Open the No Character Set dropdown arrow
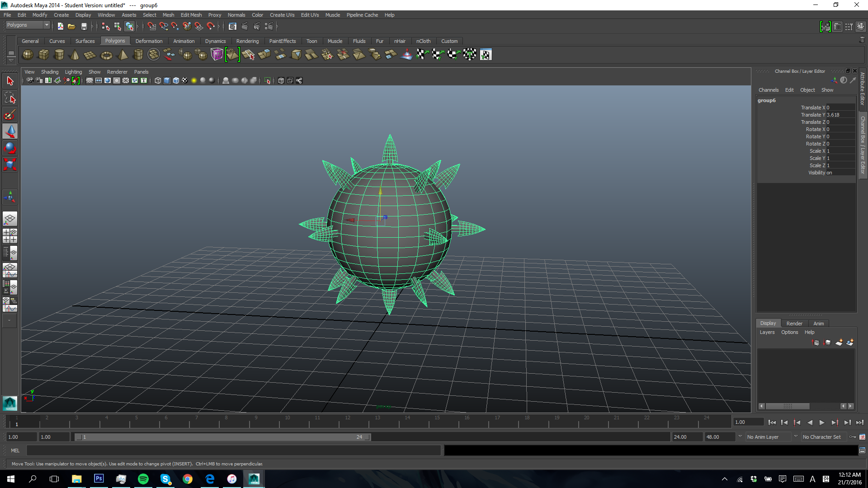868x488 pixels. (796, 436)
